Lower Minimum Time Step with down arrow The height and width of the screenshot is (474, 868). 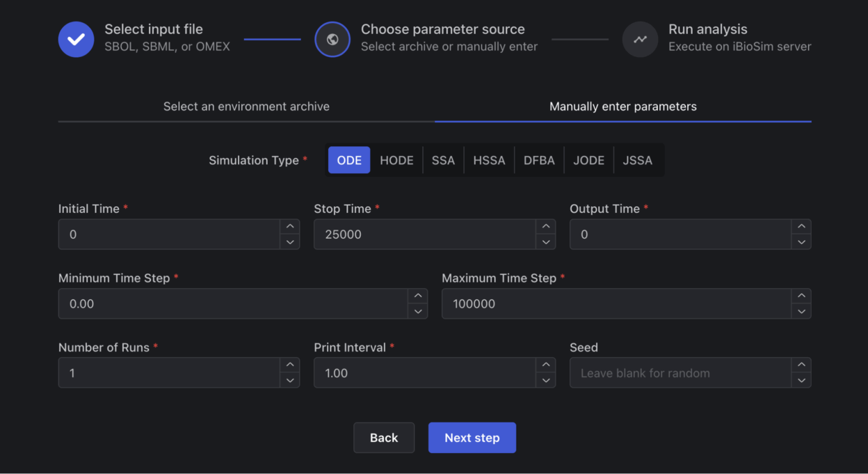click(x=418, y=311)
